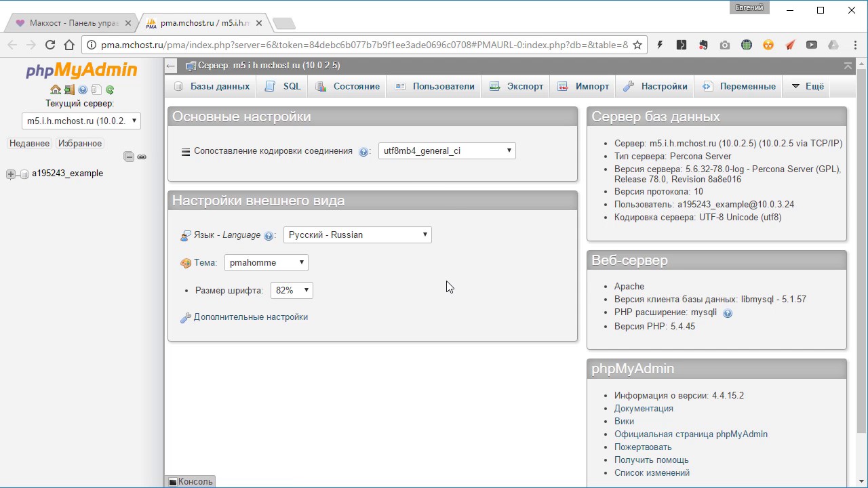
Task: Click help icon beside connection collation
Action: click(363, 152)
